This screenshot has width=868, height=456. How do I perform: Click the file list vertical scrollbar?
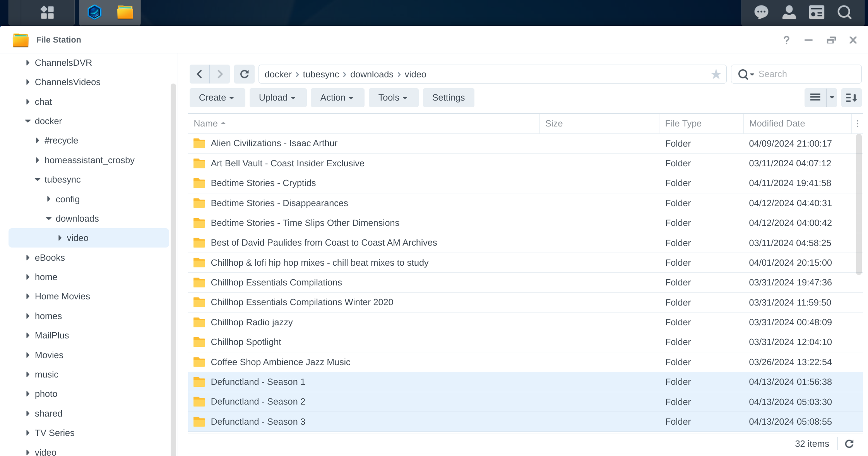859,204
